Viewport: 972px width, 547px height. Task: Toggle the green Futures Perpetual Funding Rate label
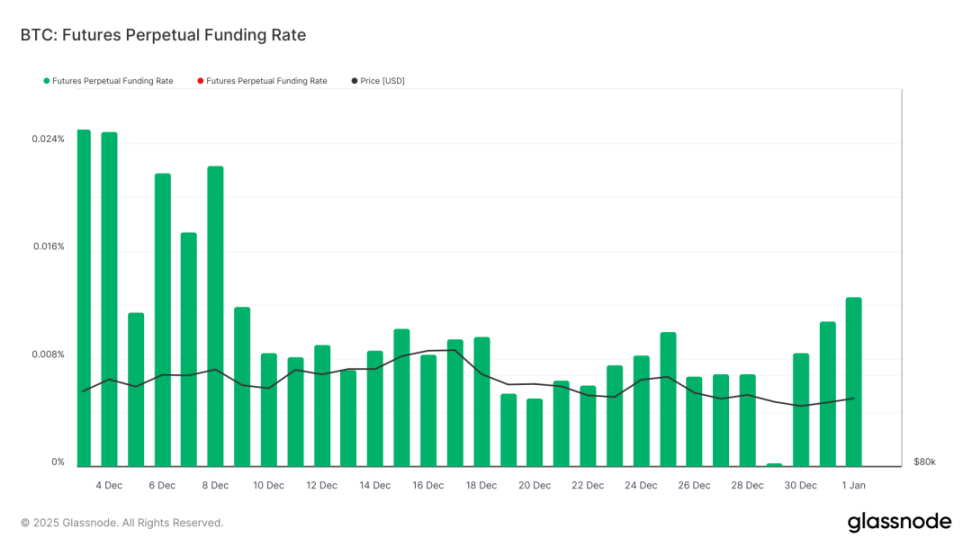[x=112, y=81]
